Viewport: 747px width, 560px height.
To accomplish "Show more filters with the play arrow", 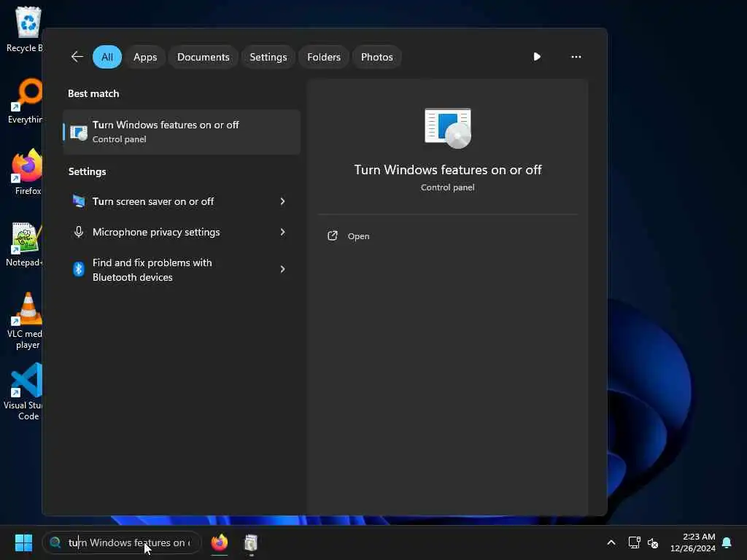I will tap(537, 57).
